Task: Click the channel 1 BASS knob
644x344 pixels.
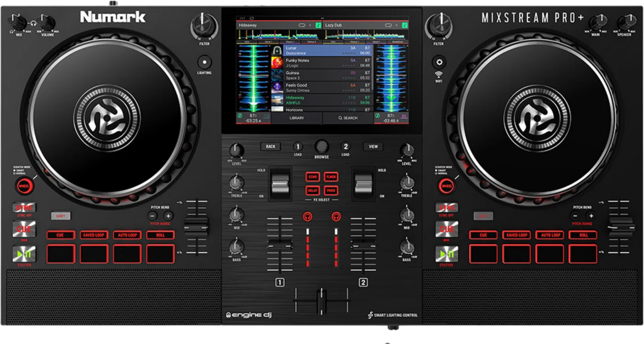Action: (x=236, y=247)
